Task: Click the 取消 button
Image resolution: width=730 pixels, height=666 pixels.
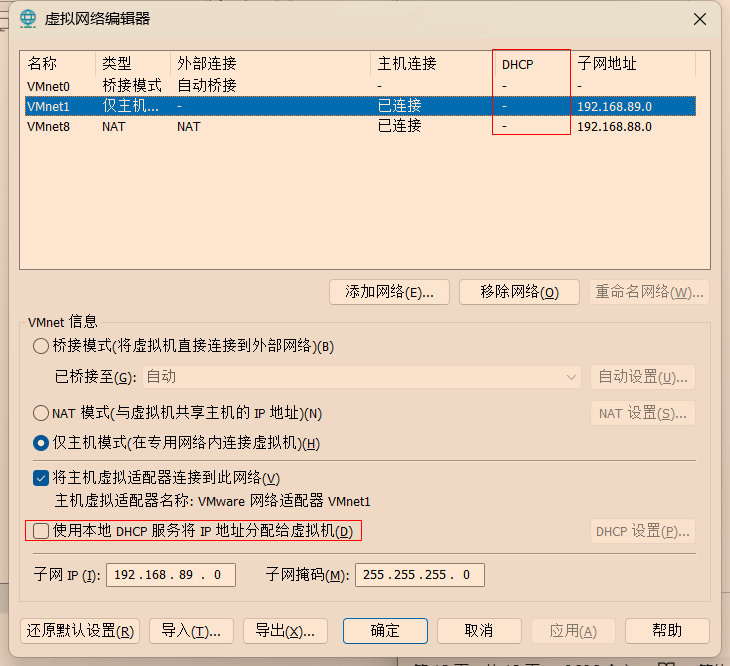Action: (x=479, y=631)
